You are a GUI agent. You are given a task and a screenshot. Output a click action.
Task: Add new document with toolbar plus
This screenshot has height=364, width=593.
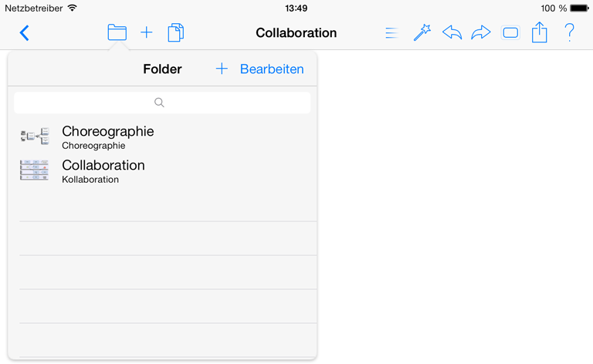[x=147, y=32]
